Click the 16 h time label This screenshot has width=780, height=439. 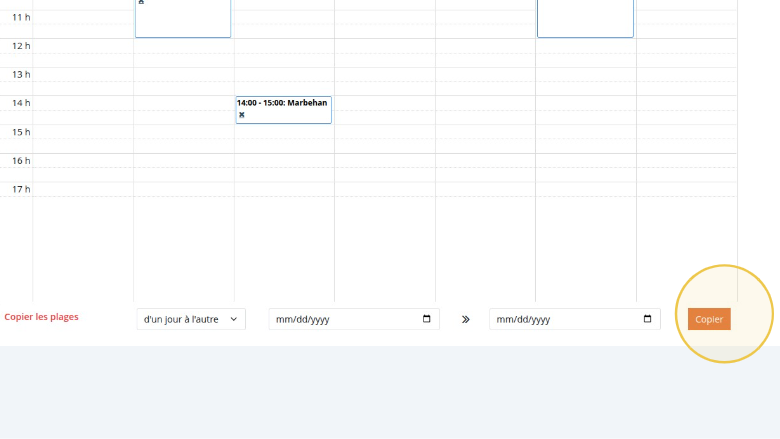coord(20,161)
